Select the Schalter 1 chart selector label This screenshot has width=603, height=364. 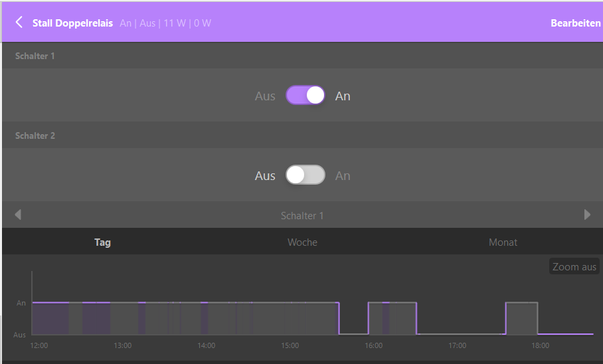pos(302,215)
